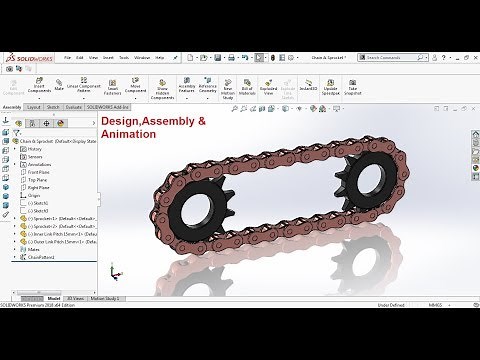
Task: Select the Top Plane item
Action: click(x=33, y=180)
